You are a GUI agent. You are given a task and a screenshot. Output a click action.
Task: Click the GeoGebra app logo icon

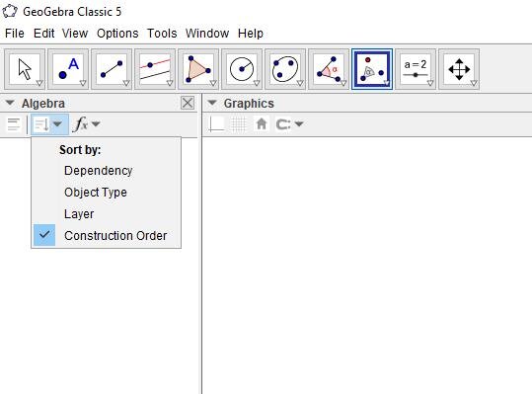pyautogui.click(x=10, y=12)
